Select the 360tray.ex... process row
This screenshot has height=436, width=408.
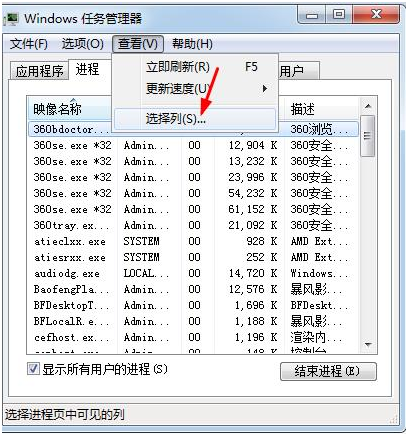click(x=193, y=225)
